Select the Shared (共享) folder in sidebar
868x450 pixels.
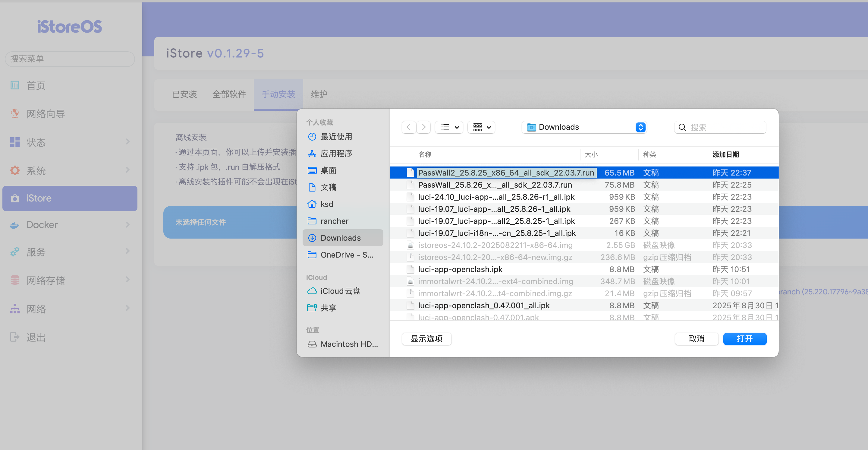click(x=328, y=308)
